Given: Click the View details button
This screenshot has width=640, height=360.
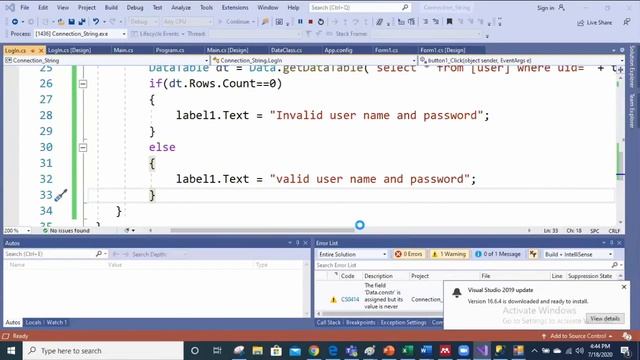Looking at the screenshot, I should pyautogui.click(x=605, y=318).
